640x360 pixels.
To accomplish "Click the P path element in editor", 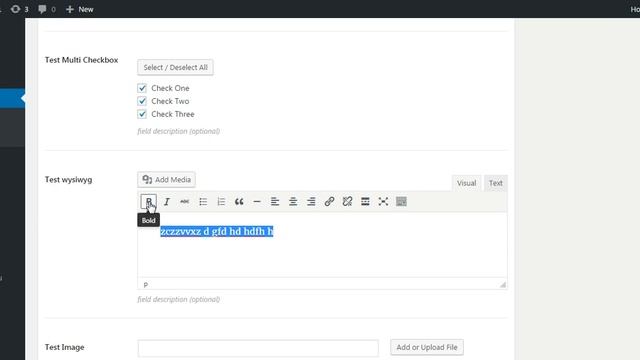I will [146, 285].
